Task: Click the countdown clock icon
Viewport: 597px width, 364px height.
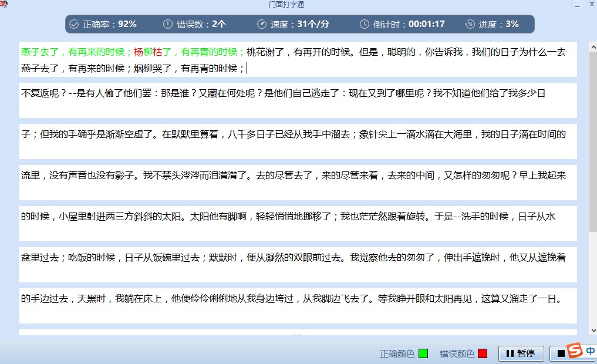Action: coord(365,24)
